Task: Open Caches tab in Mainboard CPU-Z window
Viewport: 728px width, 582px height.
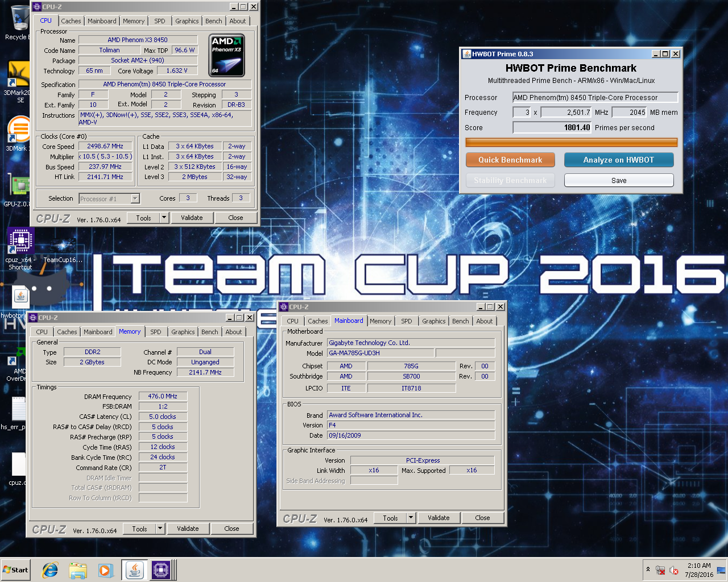Action: (318, 321)
